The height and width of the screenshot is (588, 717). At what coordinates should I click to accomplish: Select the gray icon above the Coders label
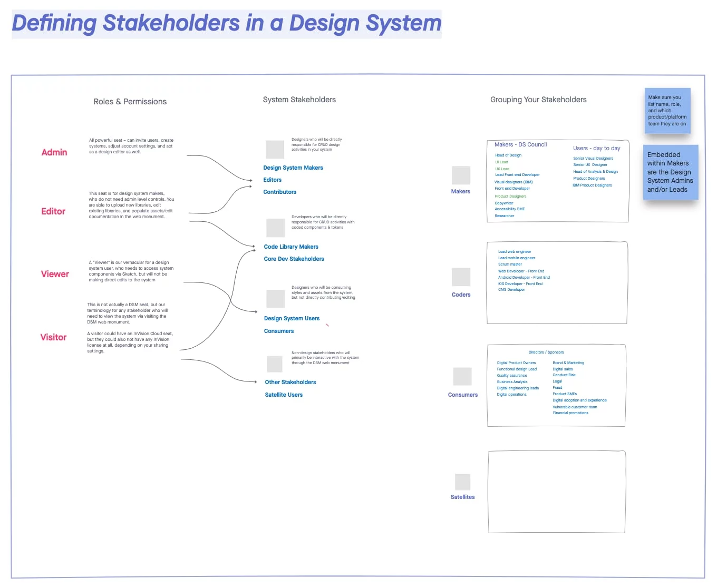click(x=461, y=277)
